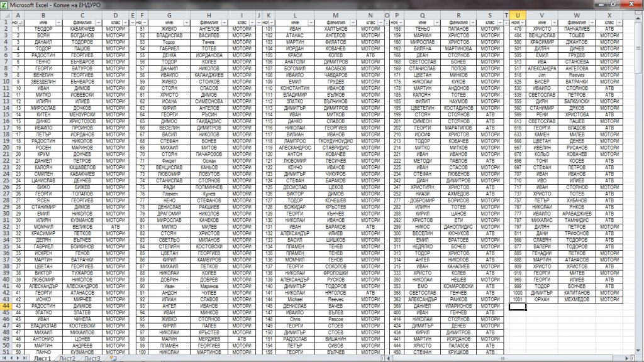Click the Insert Worksheet icon after Лист3
Screen dimensions: 644x362
[x=113, y=358]
